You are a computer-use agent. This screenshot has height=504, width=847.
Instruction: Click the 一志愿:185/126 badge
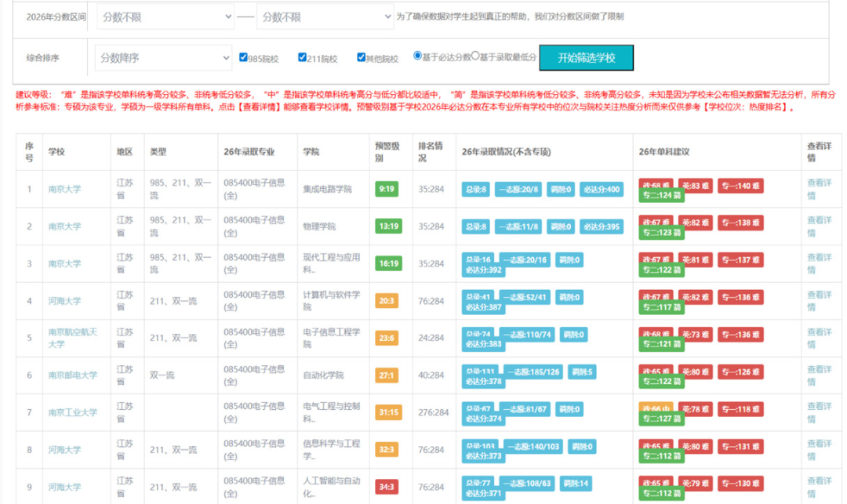[533, 372]
